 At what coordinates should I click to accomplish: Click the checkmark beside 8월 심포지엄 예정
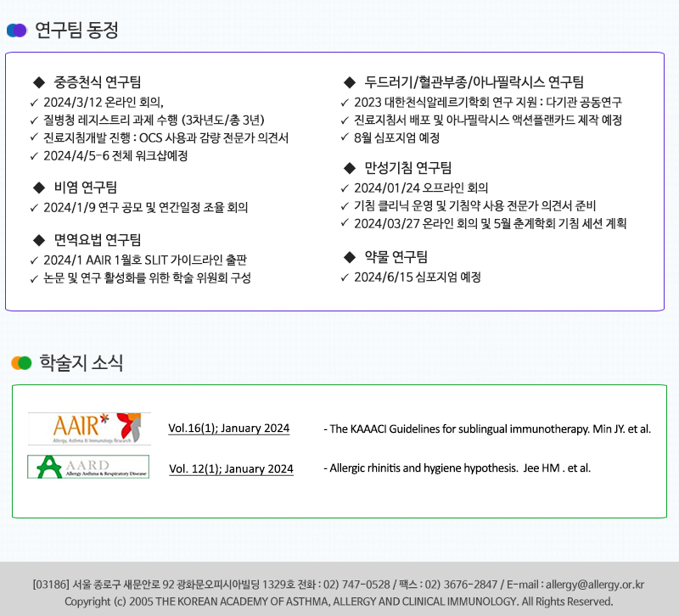345,138
